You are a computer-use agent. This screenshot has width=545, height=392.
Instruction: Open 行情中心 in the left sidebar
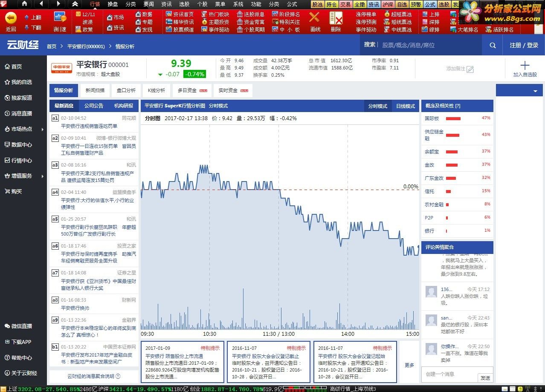coord(18,161)
